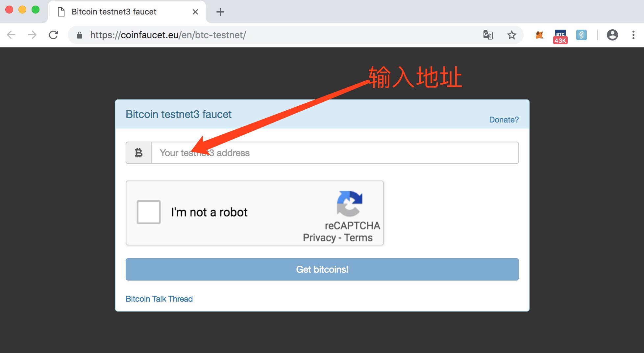644x353 pixels.
Task: Click the Bitcoin testnet3 faucet panel heading
Action: 179,114
